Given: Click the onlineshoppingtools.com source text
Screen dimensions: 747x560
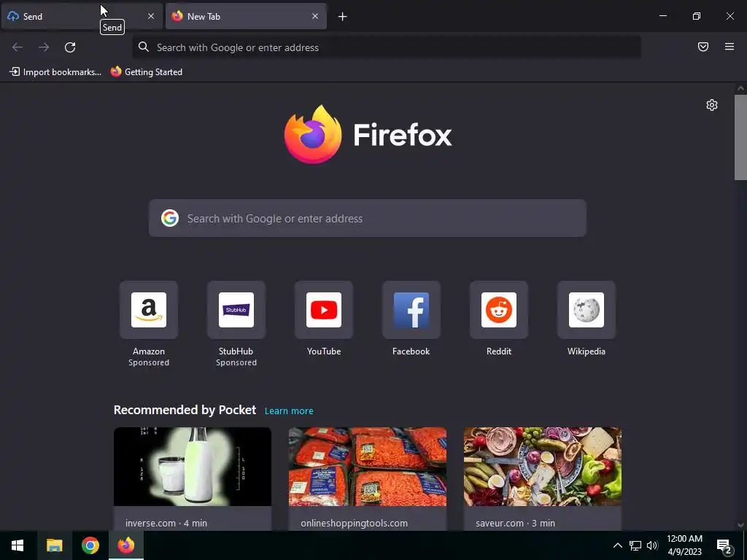Looking at the screenshot, I should click(354, 523).
